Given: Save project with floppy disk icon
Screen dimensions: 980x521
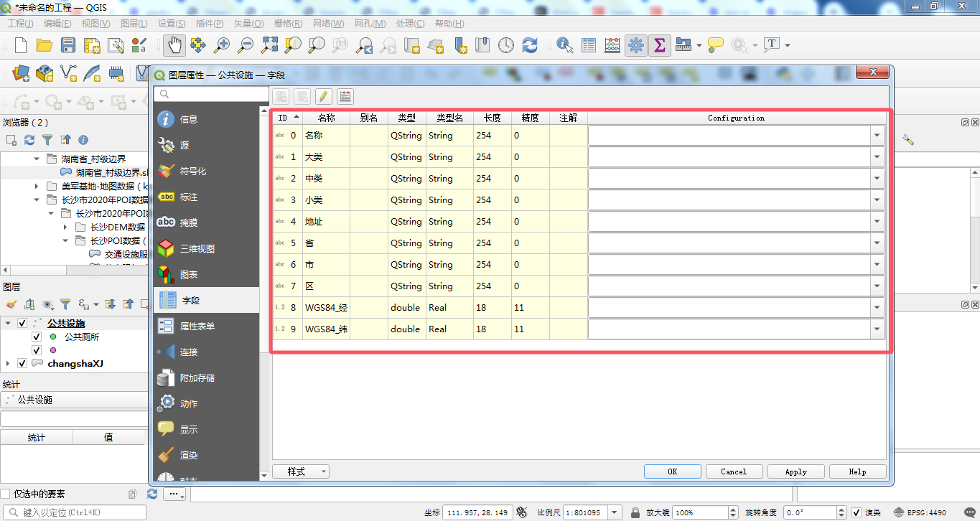Looking at the screenshot, I should coord(68,45).
